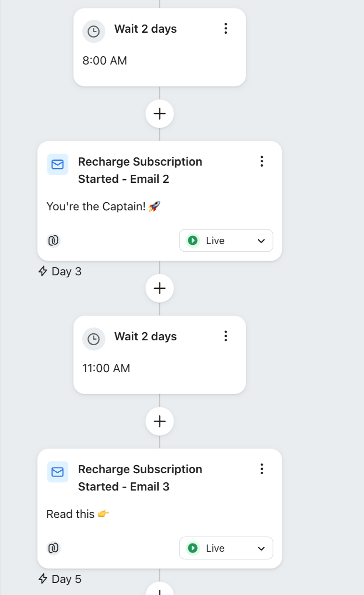Click the link icon on the Email 2 card
Screen dimensions: 364x595
tap(53, 240)
